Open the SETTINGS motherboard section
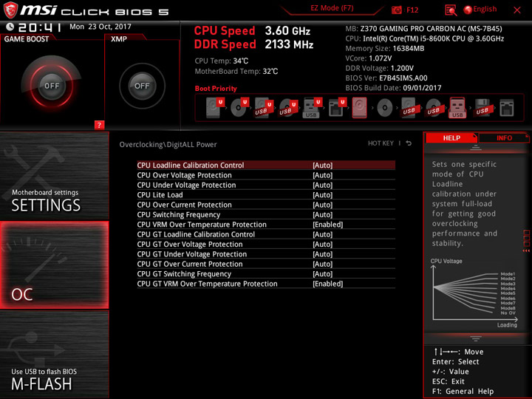 point(54,176)
